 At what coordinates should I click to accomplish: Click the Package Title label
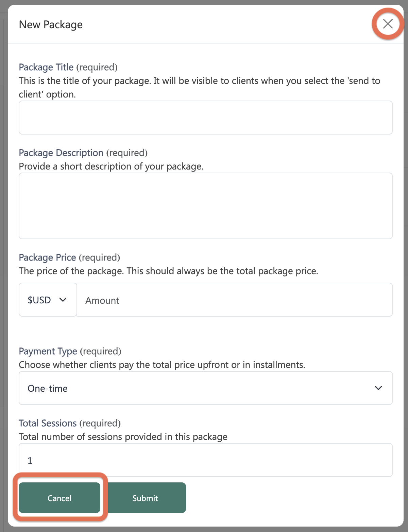point(46,67)
